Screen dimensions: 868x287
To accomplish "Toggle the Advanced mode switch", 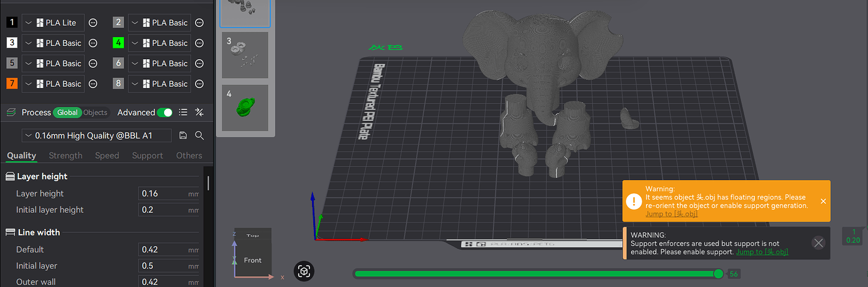I will (x=165, y=112).
